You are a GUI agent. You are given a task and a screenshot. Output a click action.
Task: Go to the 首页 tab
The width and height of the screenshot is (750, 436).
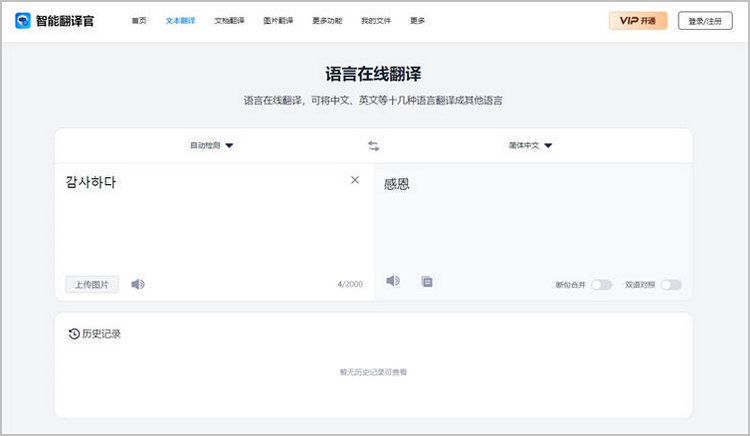click(x=139, y=21)
